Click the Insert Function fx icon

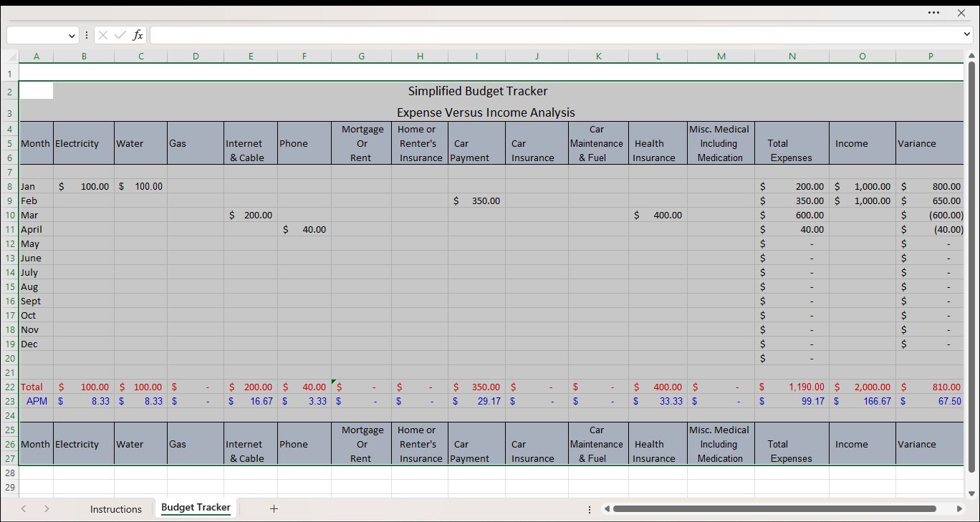[x=138, y=35]
